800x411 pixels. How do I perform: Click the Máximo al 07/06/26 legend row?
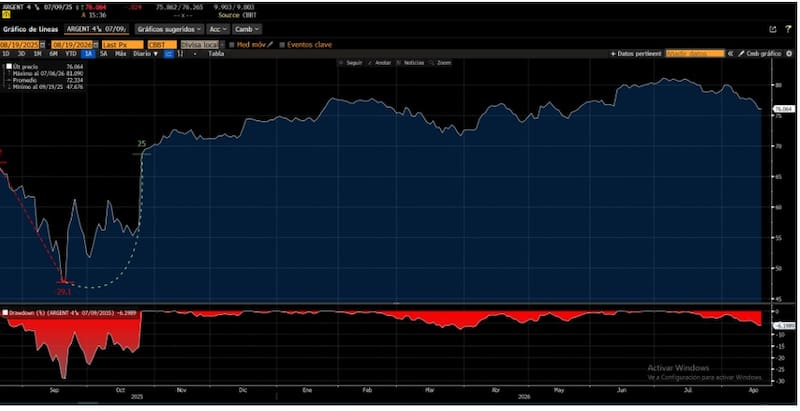point(45,73)
